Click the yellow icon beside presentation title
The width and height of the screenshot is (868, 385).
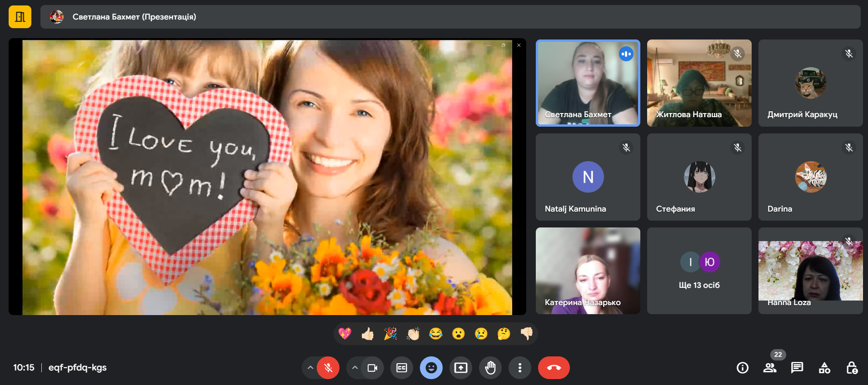click(x=20, y=17)
